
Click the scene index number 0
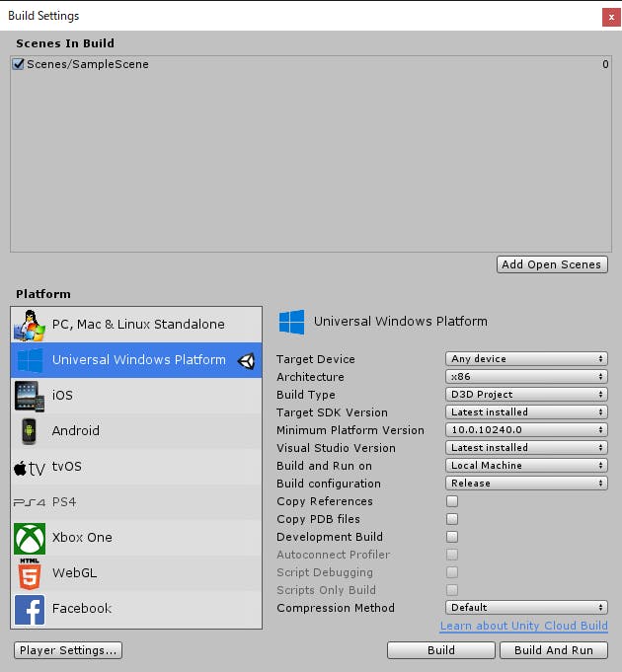pos(605,64)
